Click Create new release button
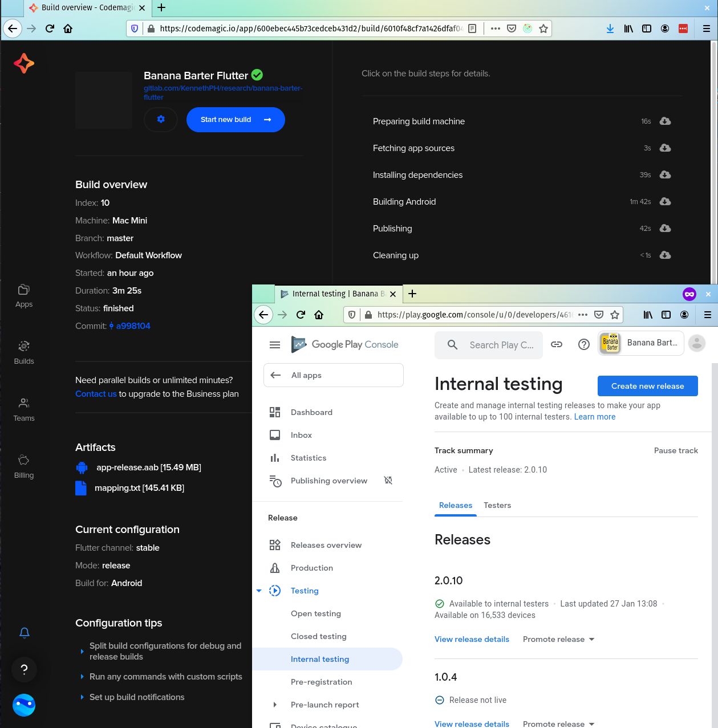This screenshot has height=728, width=718. [648, 386]
